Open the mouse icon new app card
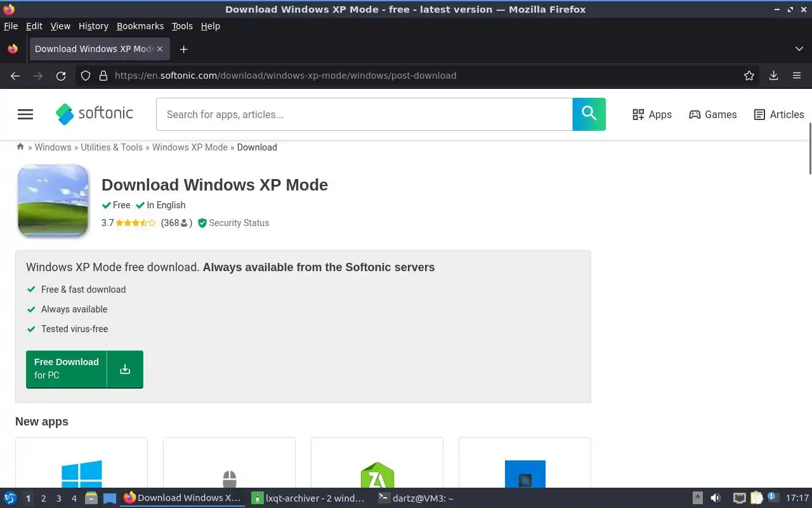 pos(229,462)
